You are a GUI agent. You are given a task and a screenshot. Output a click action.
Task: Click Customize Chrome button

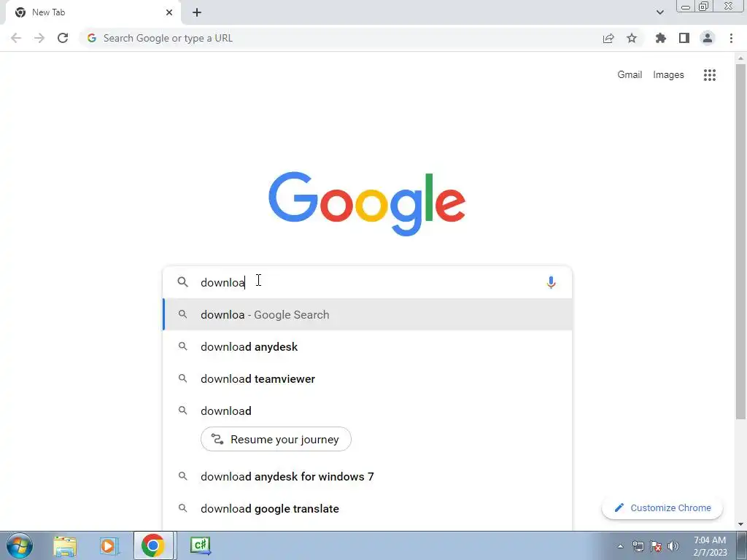662,508
